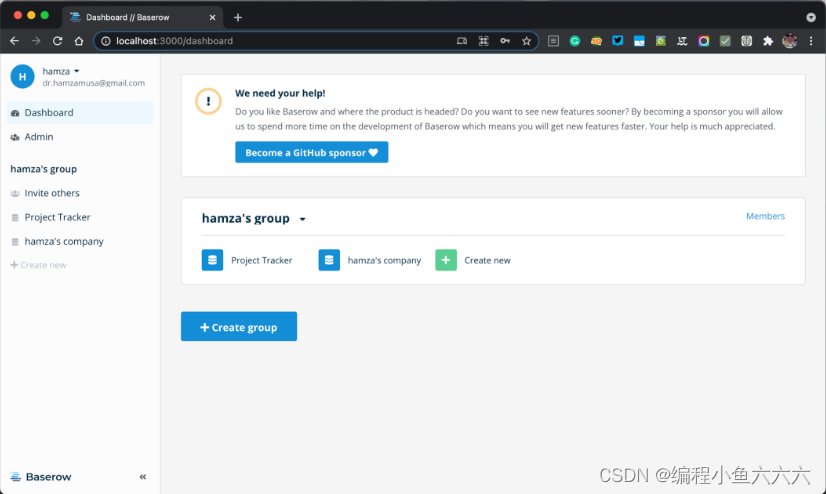This screenshot has height=494, width=826.
Task: Click the QR code icon in address bar
Action: click(483, 41)
